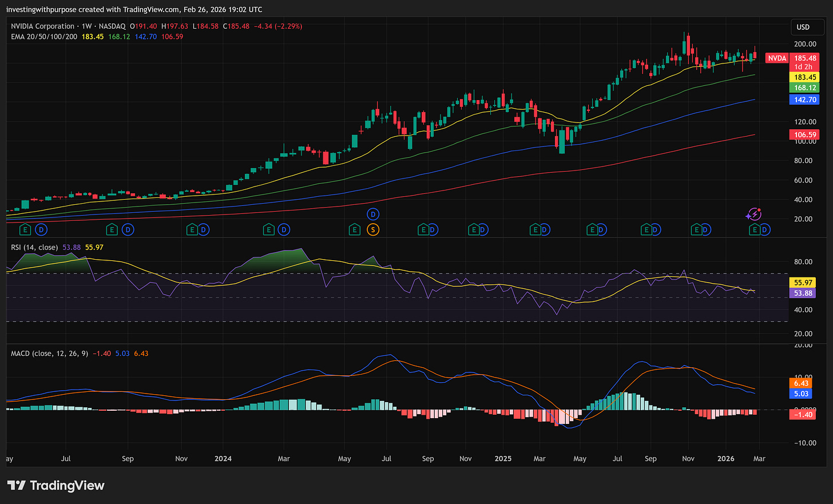Click the 1W interval in chart legend
This screenshot has height=504, width=833.
[x=87, y=26]
